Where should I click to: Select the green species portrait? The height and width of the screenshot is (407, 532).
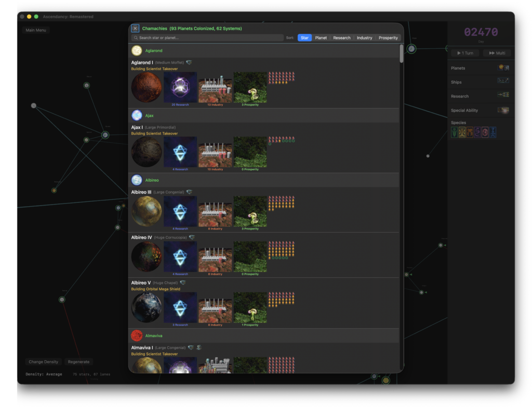pyautogui.click(x=454, y=132)
